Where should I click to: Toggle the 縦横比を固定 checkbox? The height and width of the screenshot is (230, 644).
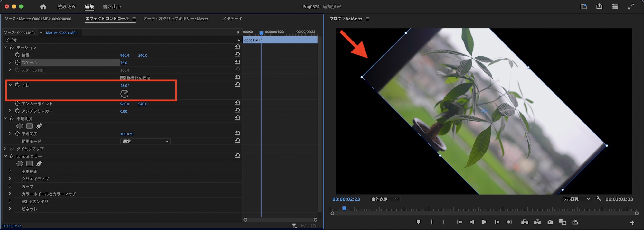pos(123,78)
